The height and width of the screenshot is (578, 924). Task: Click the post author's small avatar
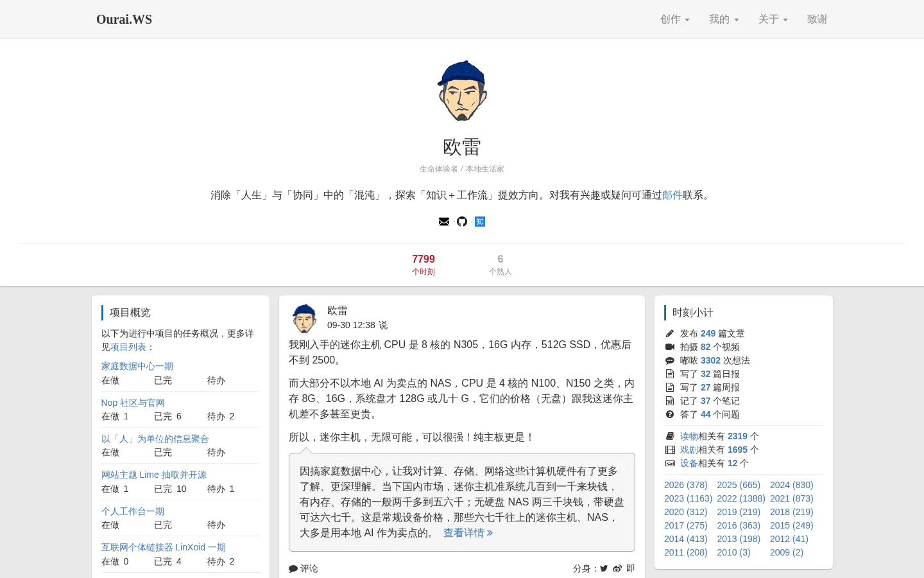coord(304,318)
